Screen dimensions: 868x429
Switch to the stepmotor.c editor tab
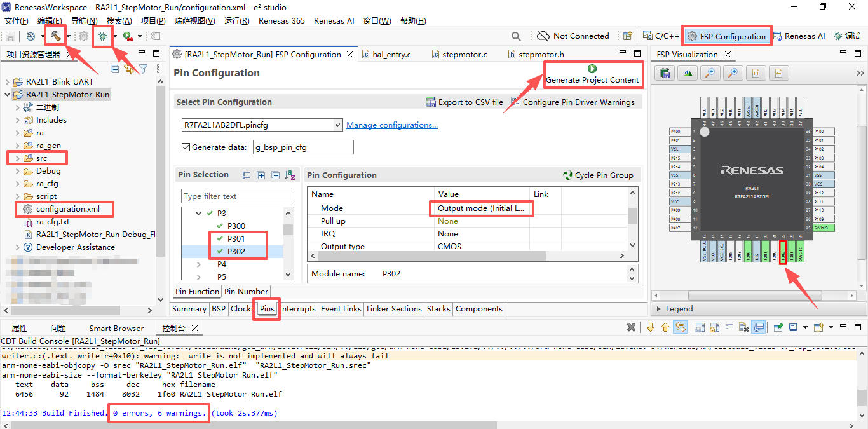pos(459,55)
